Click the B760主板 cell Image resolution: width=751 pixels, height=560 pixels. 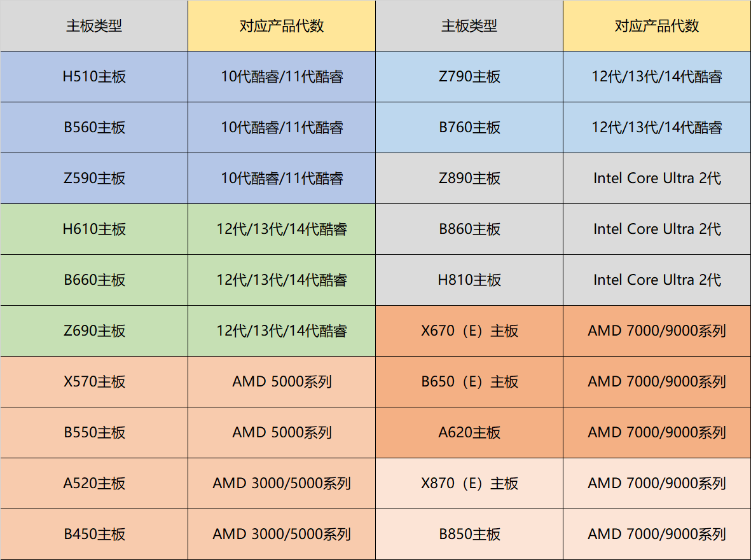coord(469,127)
